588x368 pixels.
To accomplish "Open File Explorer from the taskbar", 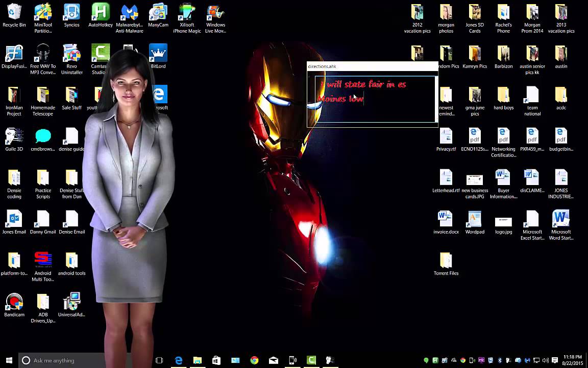I will [197, 360].
